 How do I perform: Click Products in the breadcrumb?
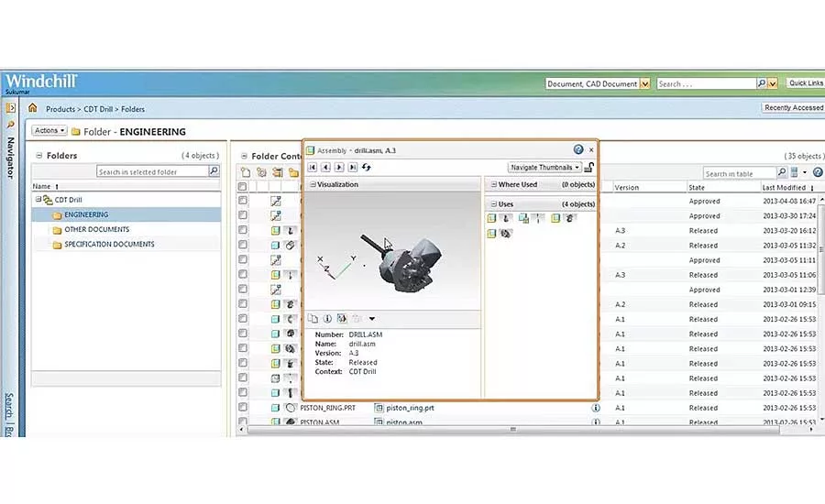tap(60, 109)
